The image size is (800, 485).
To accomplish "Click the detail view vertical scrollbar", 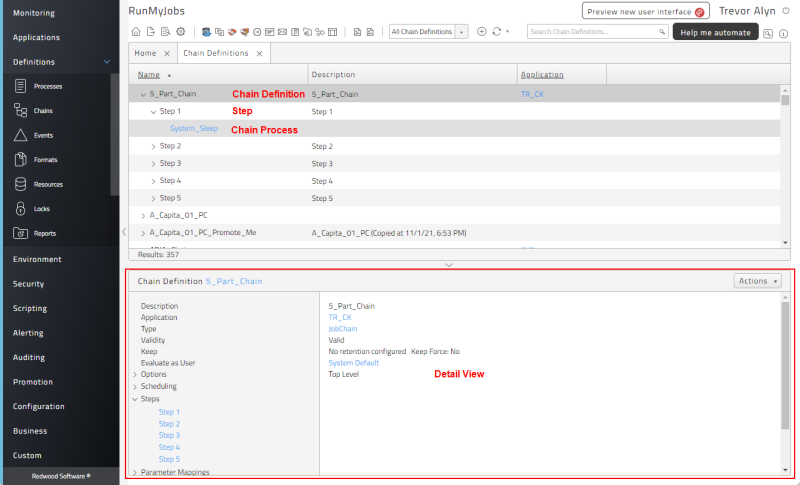I will [785, 365].
